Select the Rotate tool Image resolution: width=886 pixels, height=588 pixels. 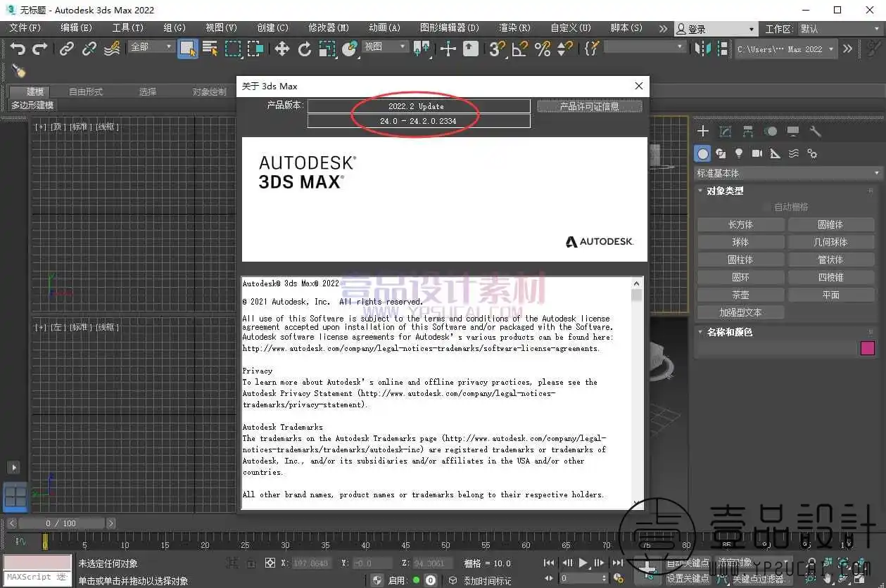tap(305, 49)
